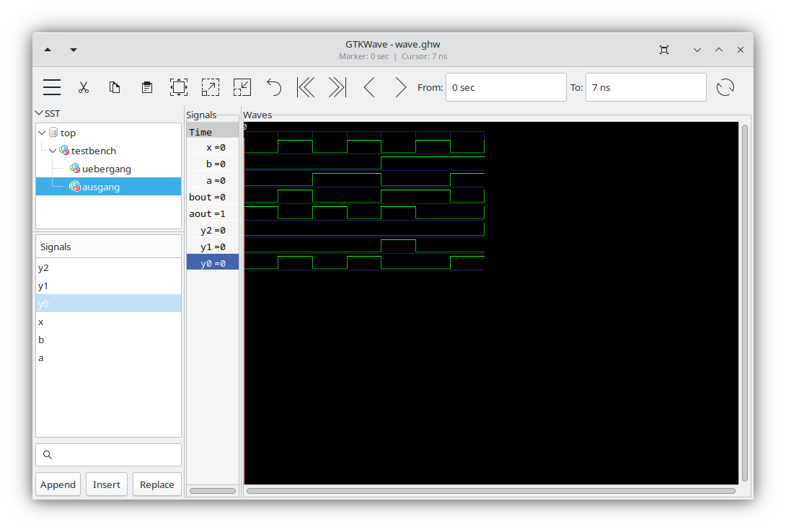Click the Reload waveform icon on the toolbar
Screen dimensions: 786x532
(x=725, y=87)
